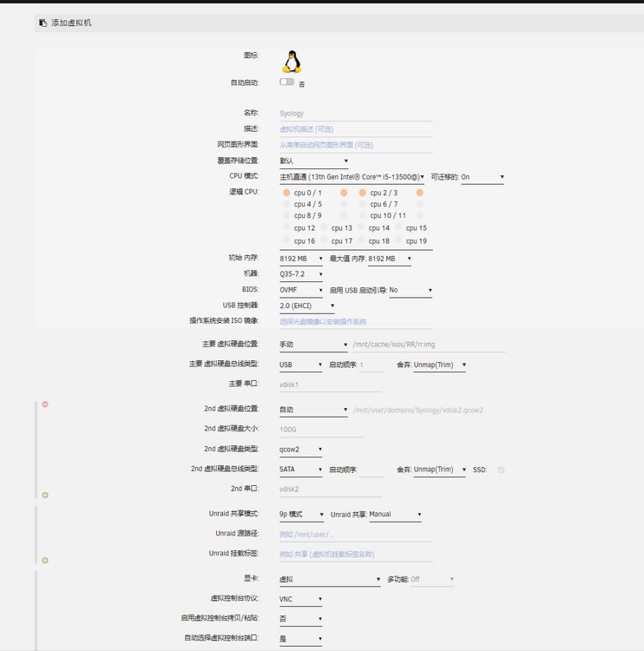This screenshot has width=644, height=651.
Task: Open the BIOS dropdown showing OVMF
Action: pos(301,290)
